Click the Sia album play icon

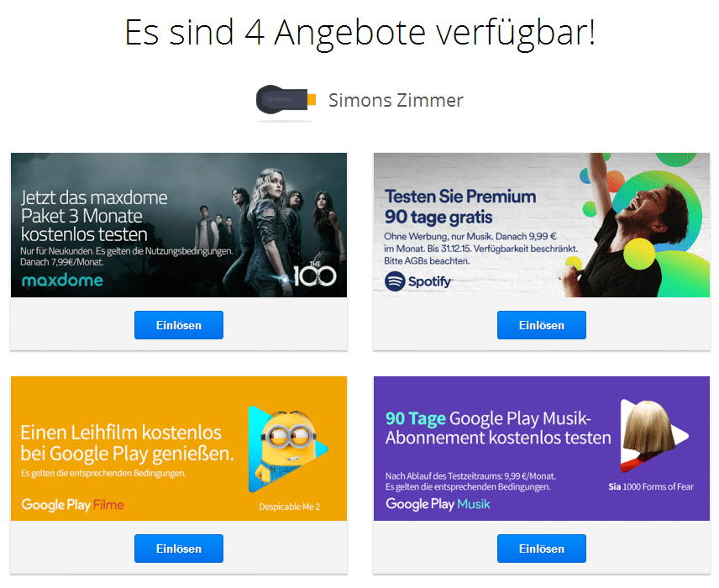pyautogui.click(x=653, y=436)
